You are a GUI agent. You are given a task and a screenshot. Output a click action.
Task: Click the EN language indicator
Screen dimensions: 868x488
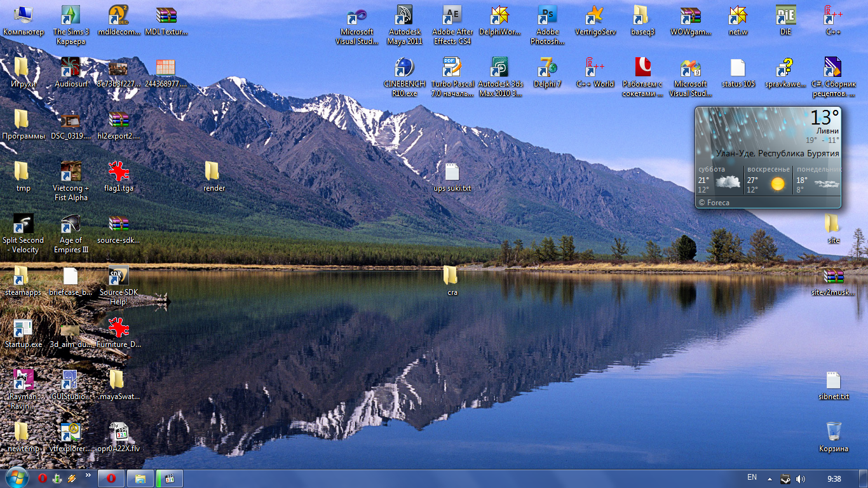pos(752,477)
